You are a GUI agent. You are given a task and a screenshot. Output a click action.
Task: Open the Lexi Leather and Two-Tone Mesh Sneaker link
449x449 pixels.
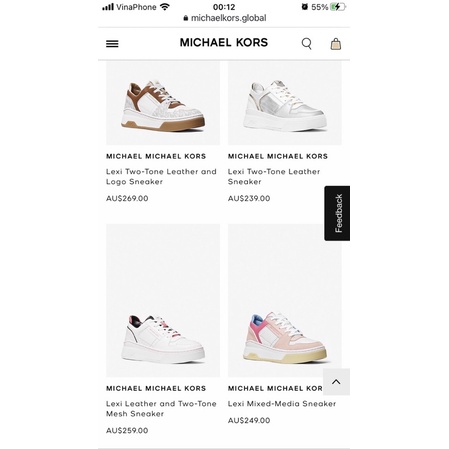click(161, 409)
